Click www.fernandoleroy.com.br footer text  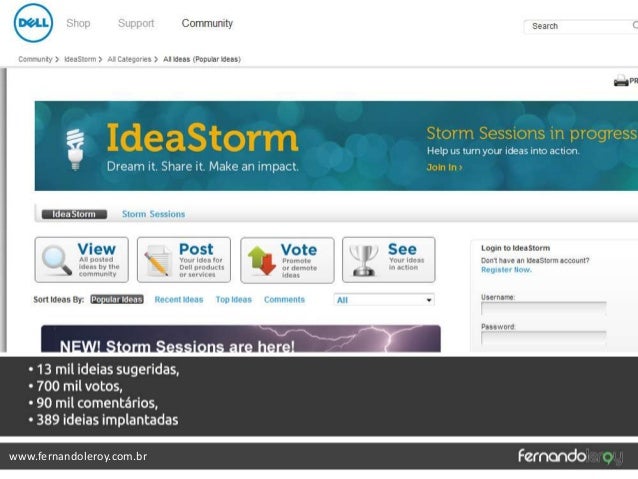point(78,457)
